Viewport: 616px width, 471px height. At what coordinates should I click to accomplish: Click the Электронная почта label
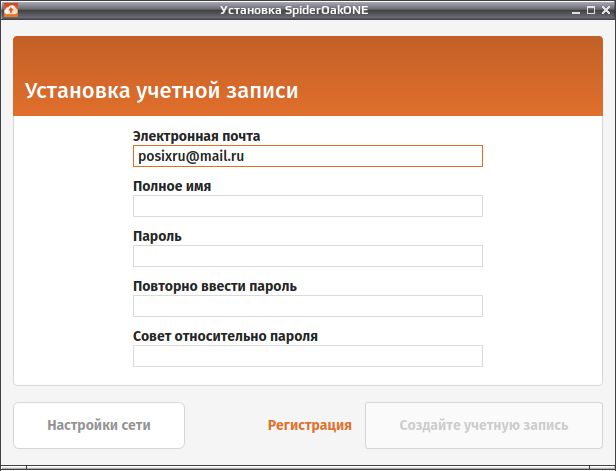coord(196,136)
